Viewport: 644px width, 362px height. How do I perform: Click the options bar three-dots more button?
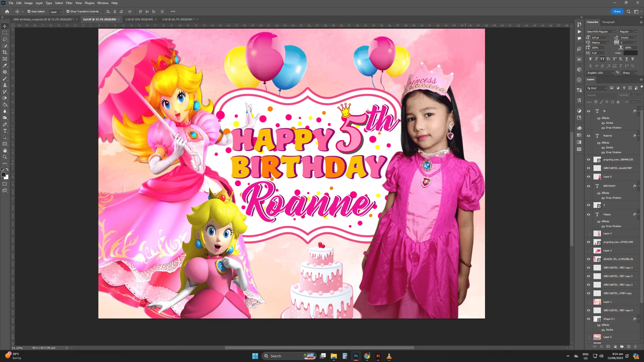tap(173, 11)
